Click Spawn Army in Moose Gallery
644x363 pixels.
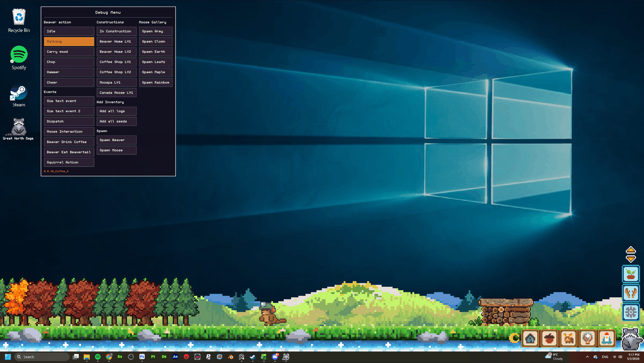156,31
